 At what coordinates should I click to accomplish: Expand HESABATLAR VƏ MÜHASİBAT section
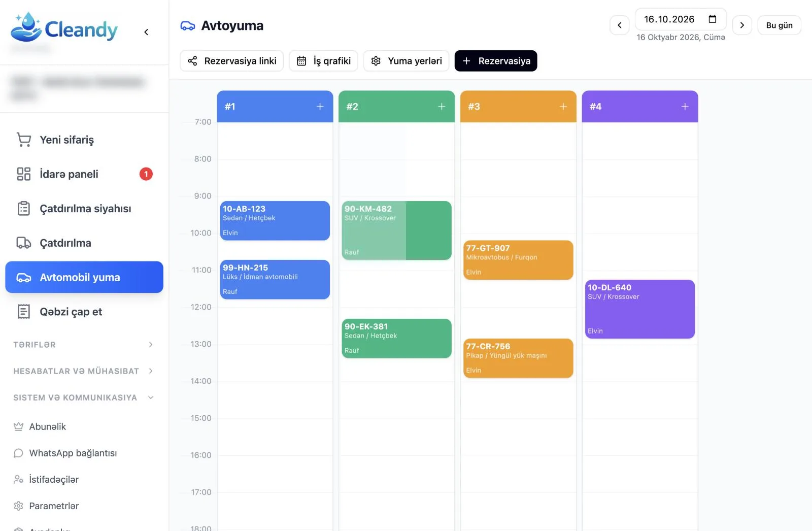84,371
